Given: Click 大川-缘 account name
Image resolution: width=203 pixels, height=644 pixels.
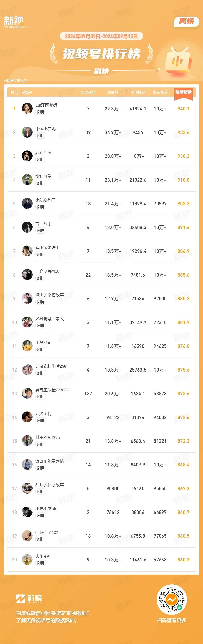Looking at the screenshot, I should (42, 556).
